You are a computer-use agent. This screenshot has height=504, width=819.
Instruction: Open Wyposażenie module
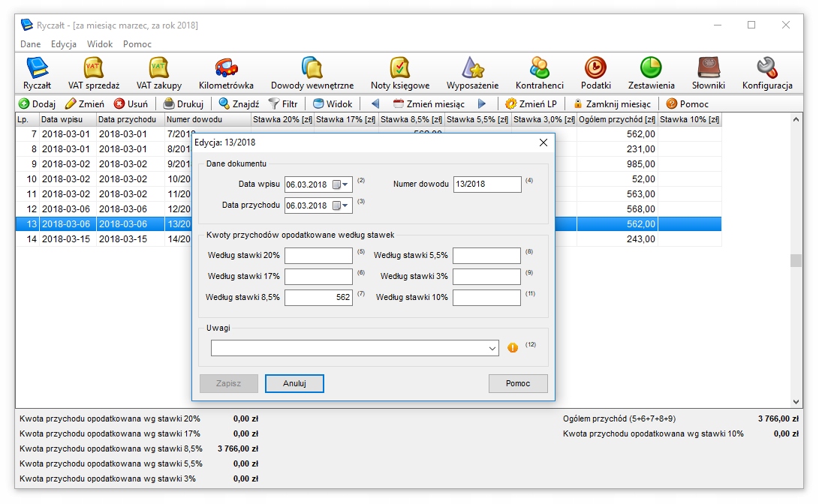472,68
